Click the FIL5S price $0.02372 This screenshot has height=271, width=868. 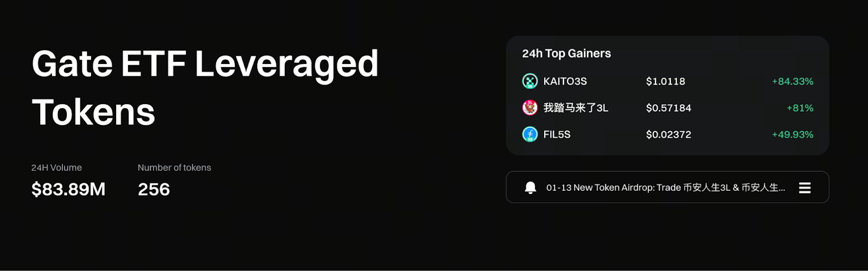(x=668, y=134)
